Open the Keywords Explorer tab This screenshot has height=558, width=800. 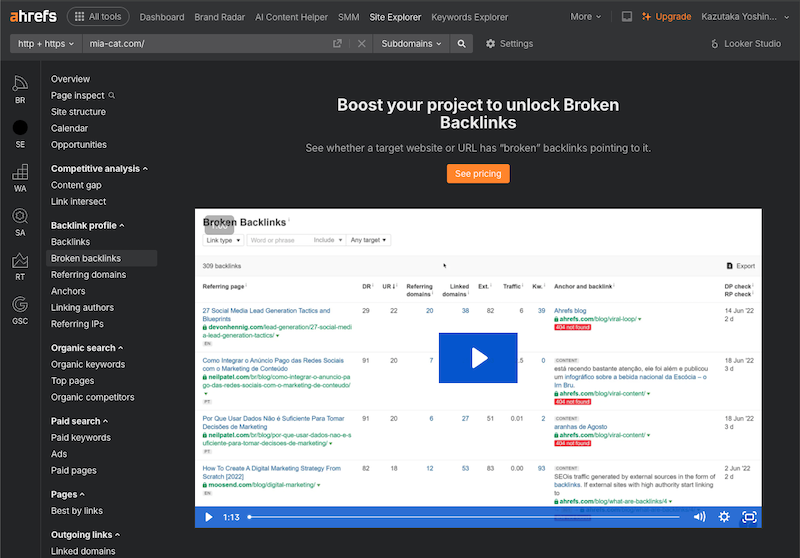point(470,17)
